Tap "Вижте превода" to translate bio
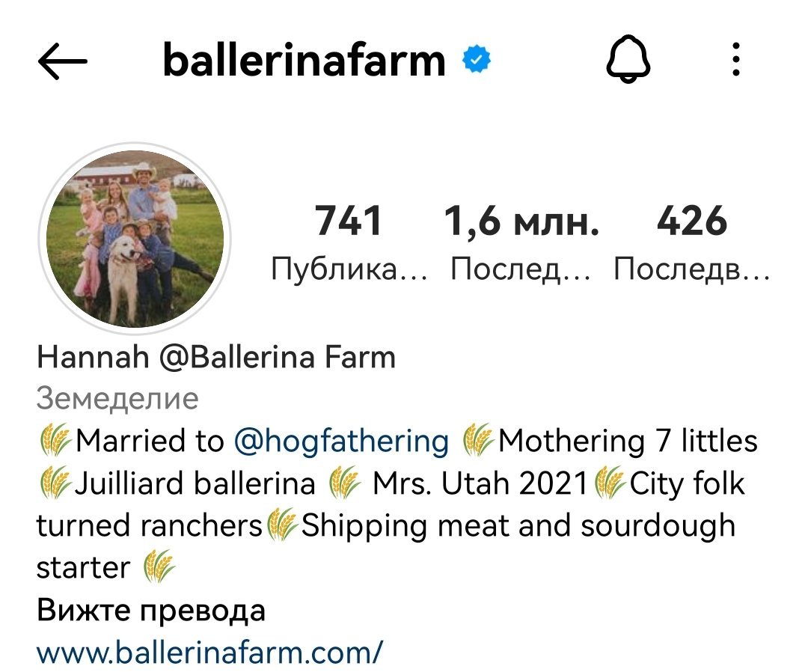The image size is (808, 672). (x=151, y=611)
